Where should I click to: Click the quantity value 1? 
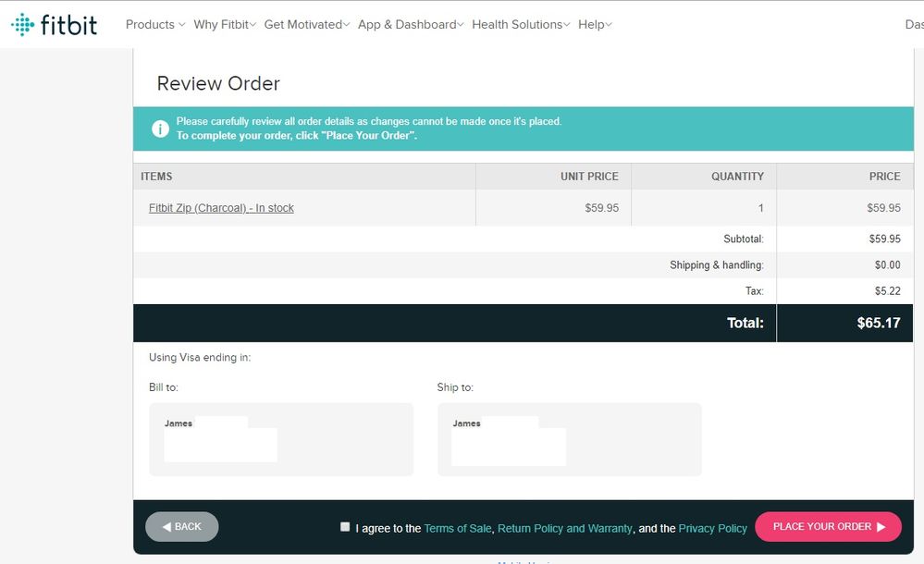coord(761,208)
